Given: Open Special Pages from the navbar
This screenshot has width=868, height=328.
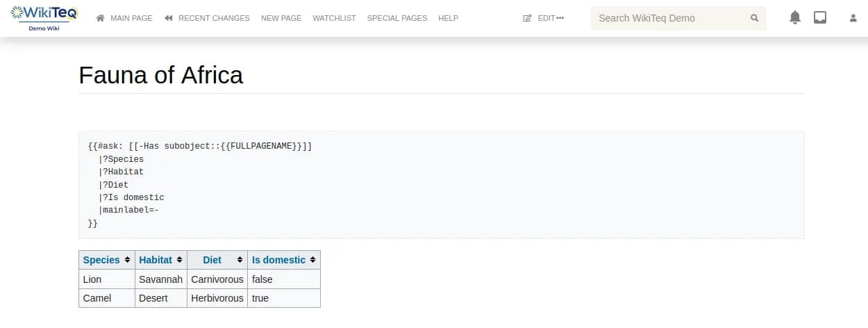Looking at the screenshot, I should tap(397, 18).
